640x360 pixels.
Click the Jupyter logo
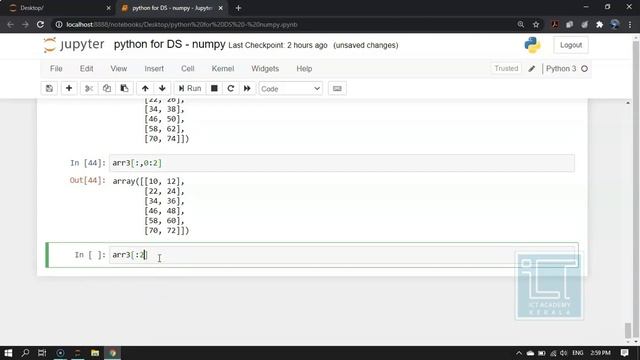click(x=74, y=44)
